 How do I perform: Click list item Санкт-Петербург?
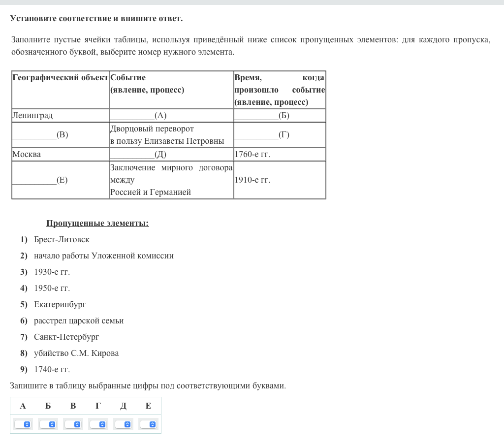(x=66, y=337)
